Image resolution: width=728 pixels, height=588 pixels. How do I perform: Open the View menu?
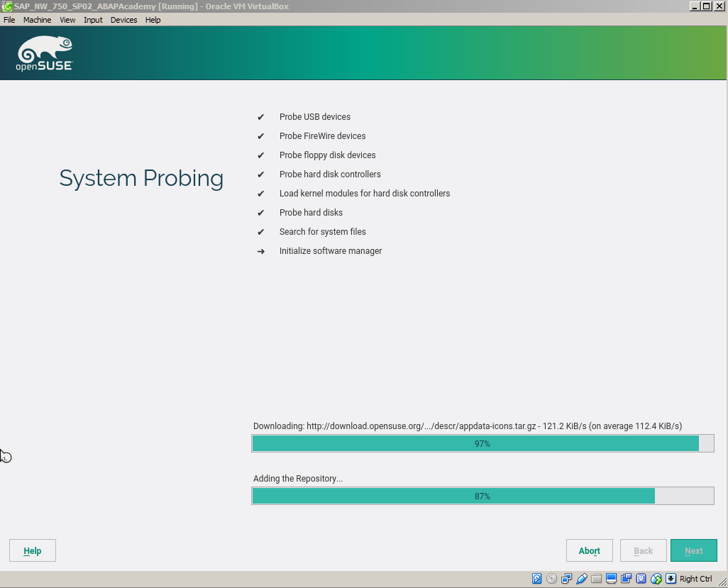[67, 20]
